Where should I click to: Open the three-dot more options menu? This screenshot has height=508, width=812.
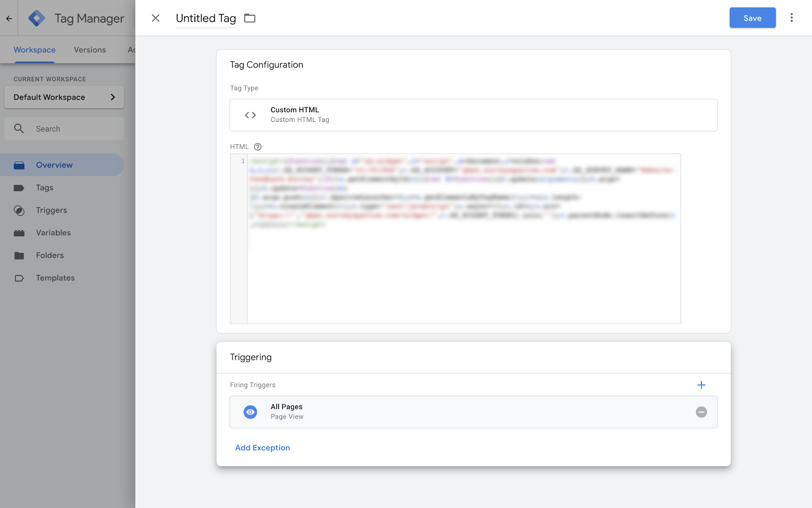pos(791,18)
